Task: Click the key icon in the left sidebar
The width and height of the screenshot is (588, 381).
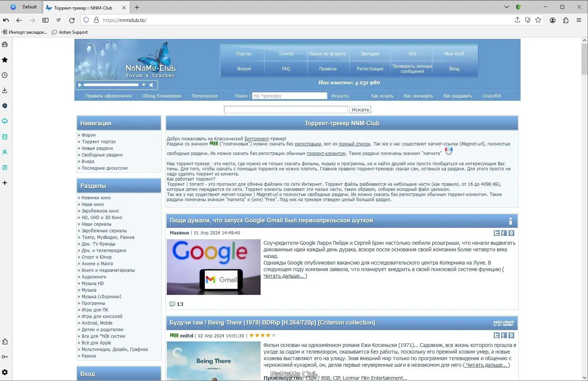Action: click(5, 357)
